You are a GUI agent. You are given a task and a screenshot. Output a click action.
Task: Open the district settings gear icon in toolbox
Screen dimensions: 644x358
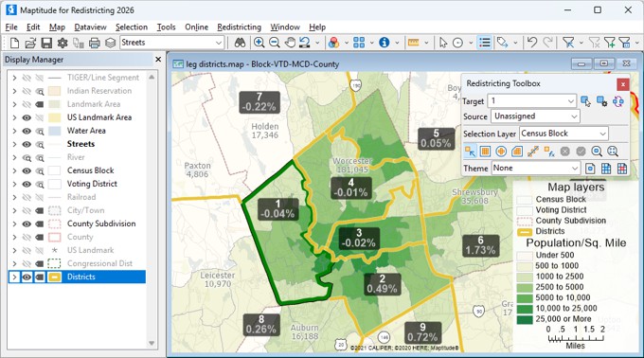coord(601,101)
